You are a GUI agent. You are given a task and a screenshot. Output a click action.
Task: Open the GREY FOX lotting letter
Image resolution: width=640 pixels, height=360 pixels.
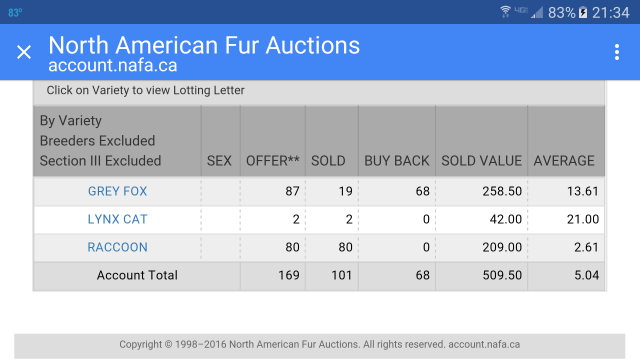(118, 191)
